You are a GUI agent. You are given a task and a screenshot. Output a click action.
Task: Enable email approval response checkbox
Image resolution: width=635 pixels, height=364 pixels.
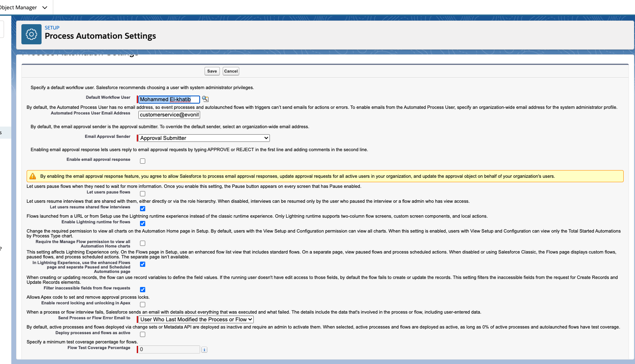point(142,161)
